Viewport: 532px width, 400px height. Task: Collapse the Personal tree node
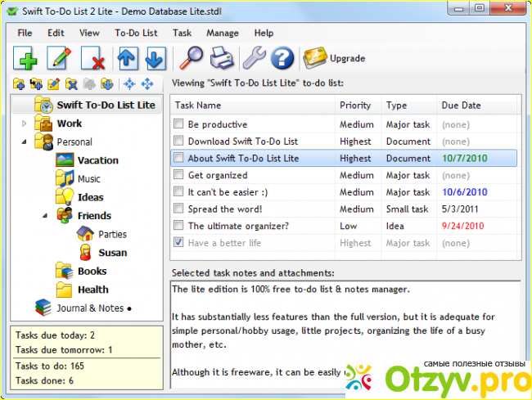(23, 142)
